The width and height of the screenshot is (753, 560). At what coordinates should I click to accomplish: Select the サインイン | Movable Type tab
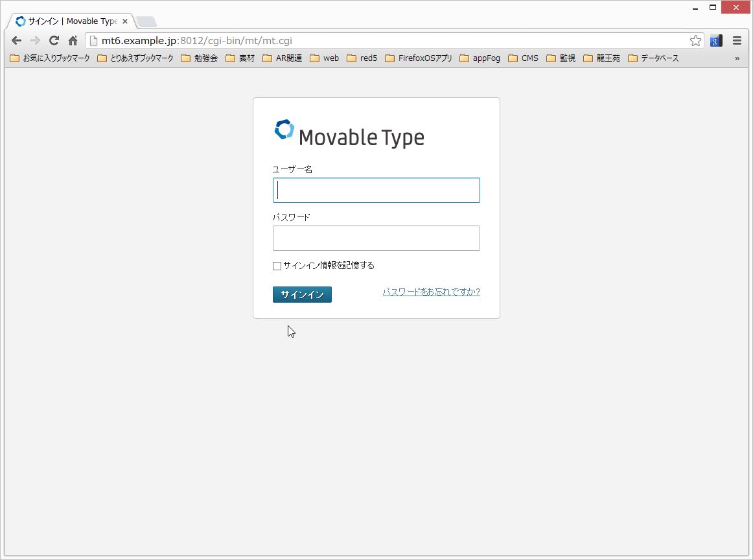click(x=71, y=21)
